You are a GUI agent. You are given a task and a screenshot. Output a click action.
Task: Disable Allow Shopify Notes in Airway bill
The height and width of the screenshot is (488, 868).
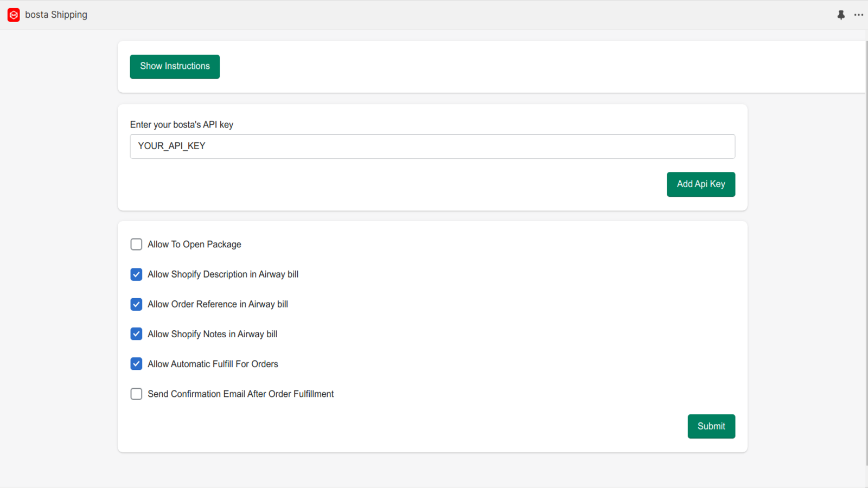[x=136, y=334]
